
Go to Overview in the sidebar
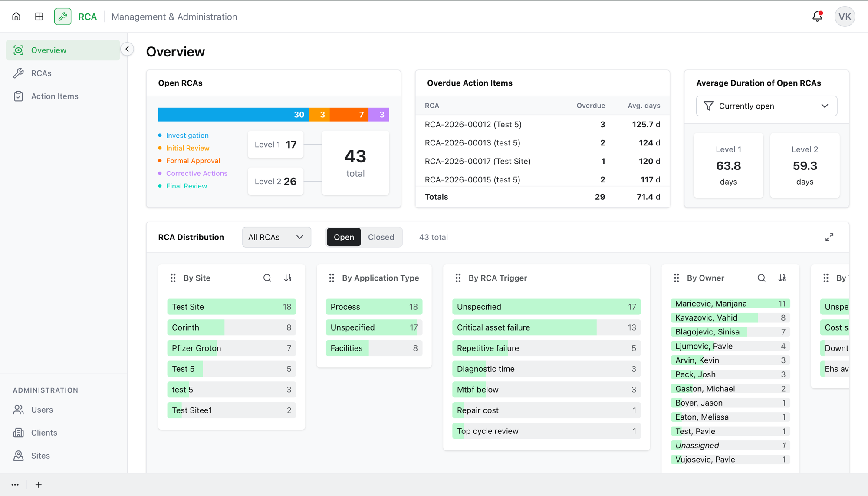[x=63, y=50]
